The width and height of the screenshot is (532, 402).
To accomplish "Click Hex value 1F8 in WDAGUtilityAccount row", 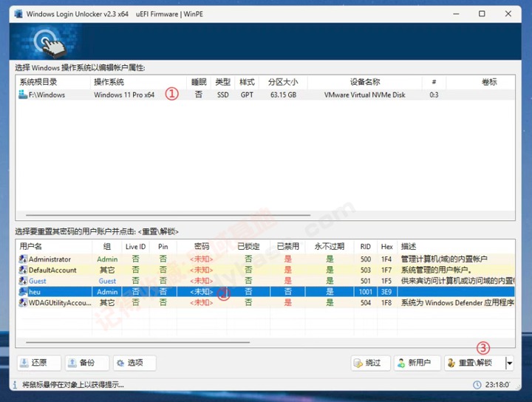I will click(386, 302).
